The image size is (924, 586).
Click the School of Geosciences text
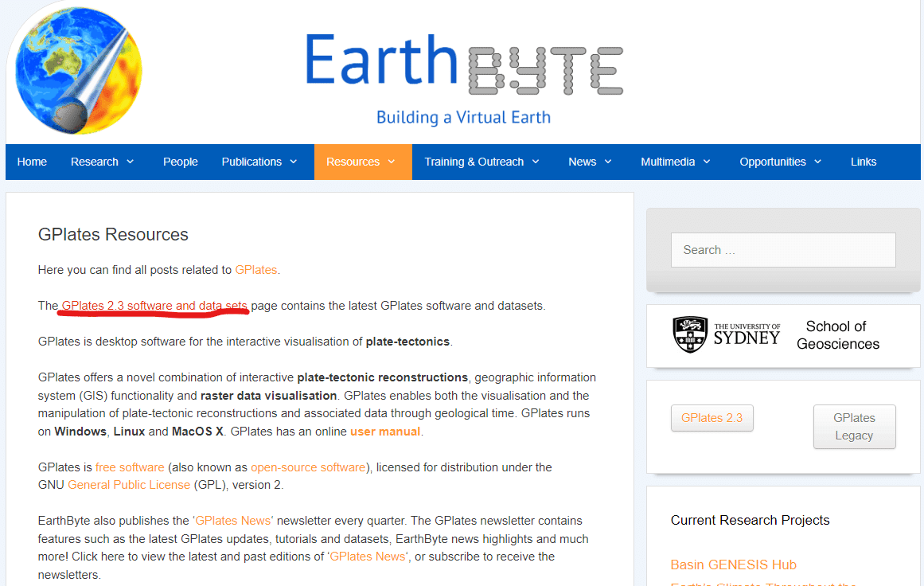837,335
